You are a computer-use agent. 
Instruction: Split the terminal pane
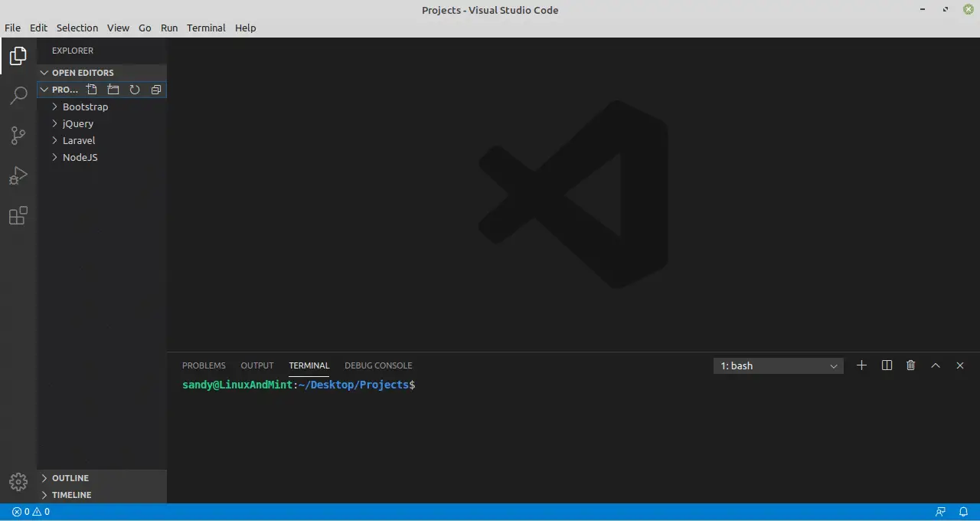pos(886,365)
